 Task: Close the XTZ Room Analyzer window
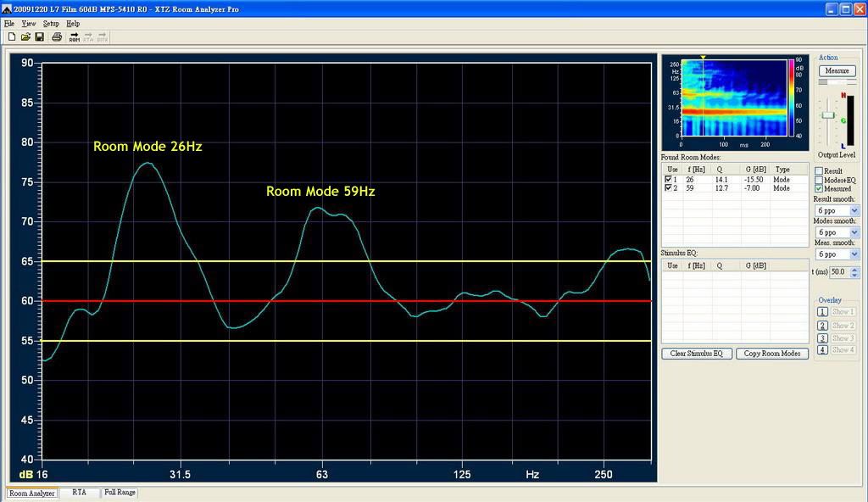click(x=860, y=9)
